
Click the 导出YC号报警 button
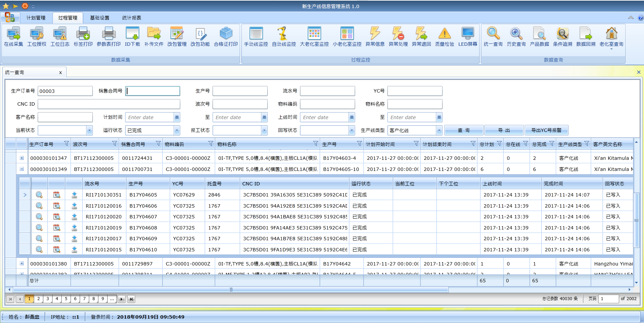[546, 130]
